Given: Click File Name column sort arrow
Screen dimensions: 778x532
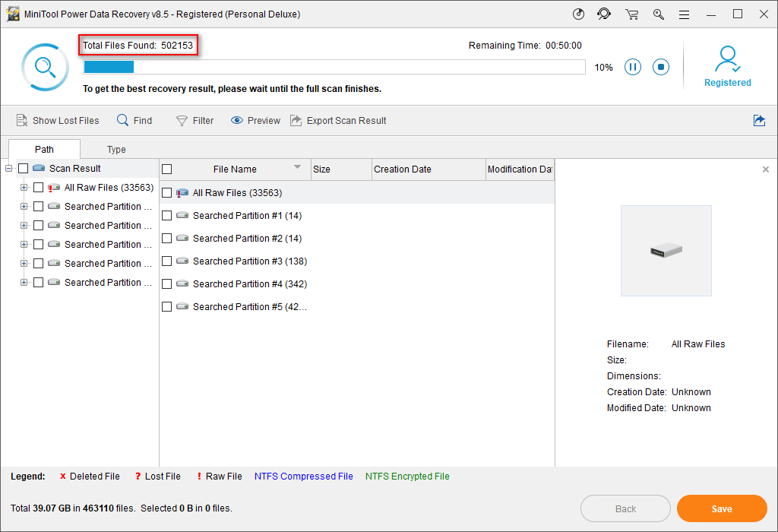Looking at the screenshot, I should [297, 168].
